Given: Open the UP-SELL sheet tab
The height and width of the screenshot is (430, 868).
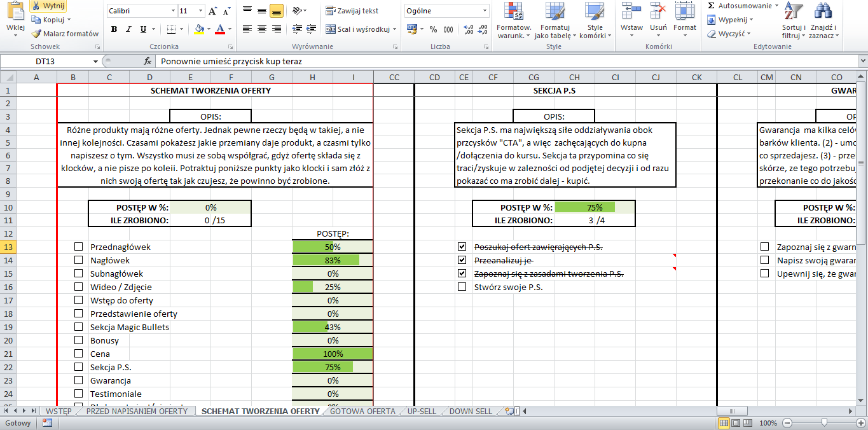Looking at the screenshot, I should pyautogui.click(x=422, y=412).
